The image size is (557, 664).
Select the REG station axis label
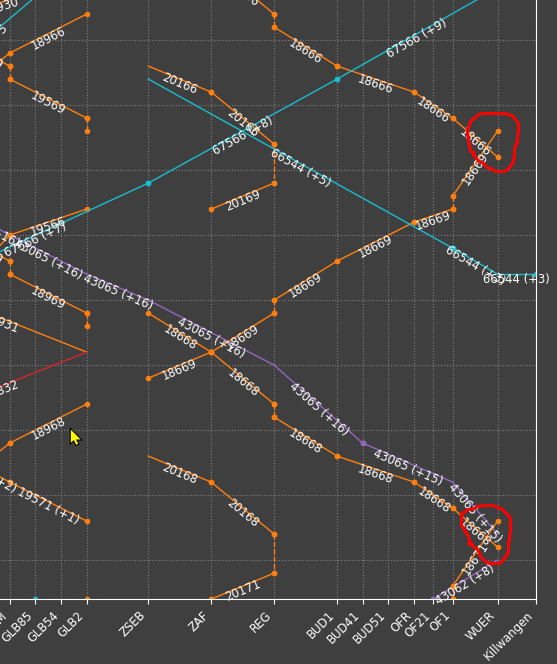(260, 623)
